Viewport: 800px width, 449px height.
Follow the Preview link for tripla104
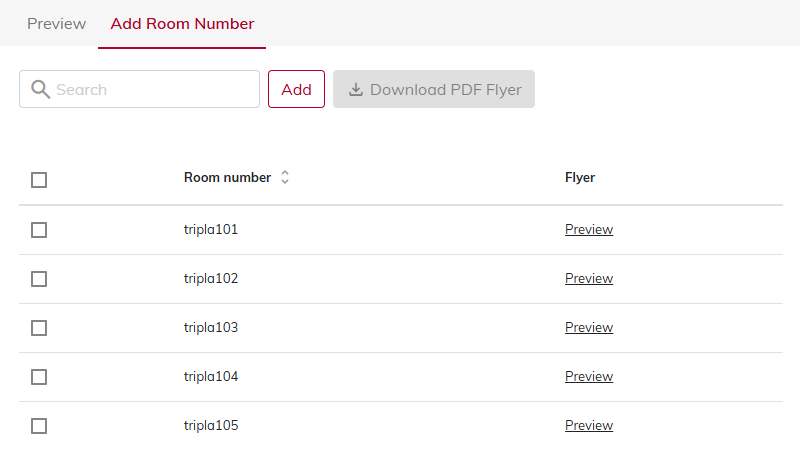point(589,376)
